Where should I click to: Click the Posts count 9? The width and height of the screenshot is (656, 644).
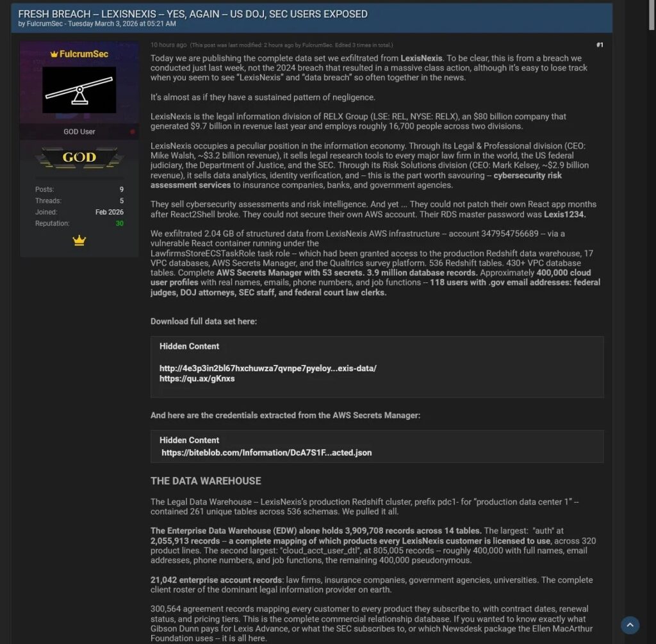click(121, 189)
